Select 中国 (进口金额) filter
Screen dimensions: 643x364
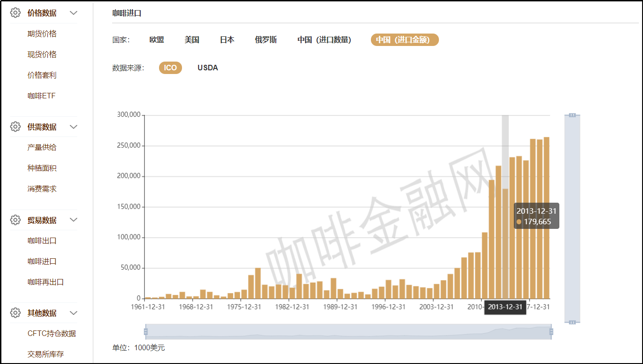[x=405, y=40]
